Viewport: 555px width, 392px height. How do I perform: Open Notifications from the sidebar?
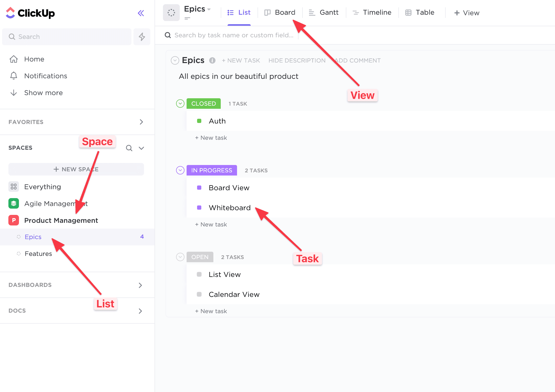click(x=45, y=76)
